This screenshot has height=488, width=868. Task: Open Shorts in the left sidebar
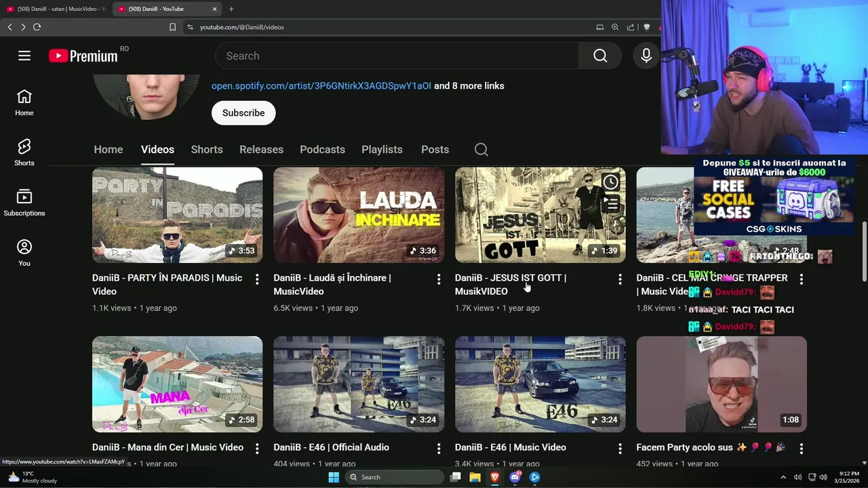(x=24, y=153)
